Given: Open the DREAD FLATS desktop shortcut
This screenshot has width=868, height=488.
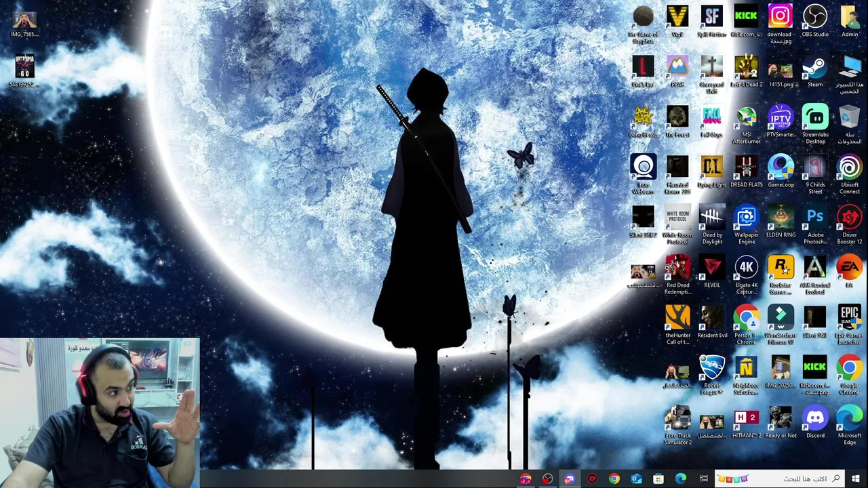Looking at the screenshot, I should click(x=746, y=171).
